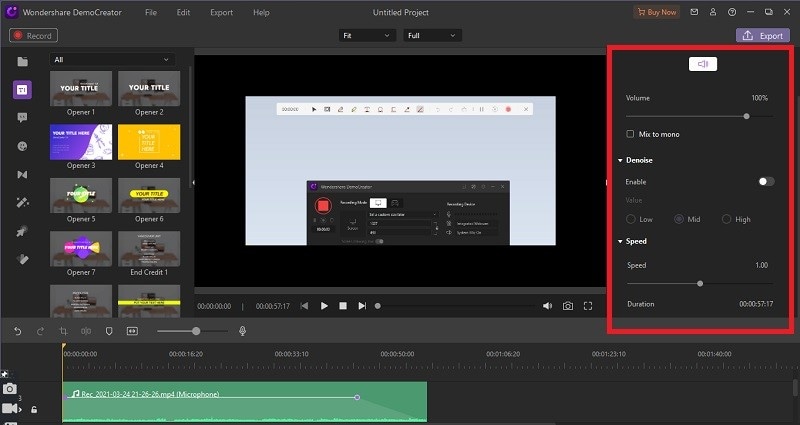Click the voiceover microphone icon
800x425 pixels.
[x=243, y=331]
